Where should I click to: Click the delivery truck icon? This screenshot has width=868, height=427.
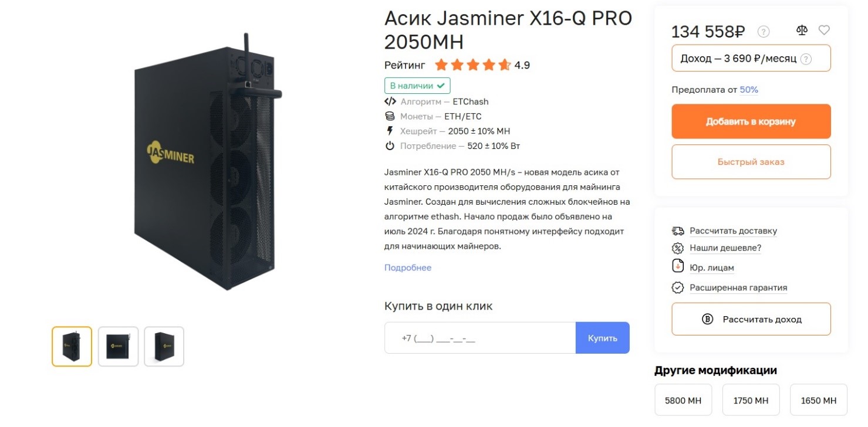(x=678, y=231)
